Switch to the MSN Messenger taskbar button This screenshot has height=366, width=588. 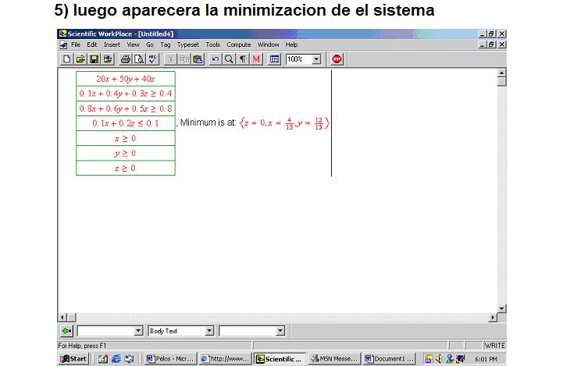334,359
